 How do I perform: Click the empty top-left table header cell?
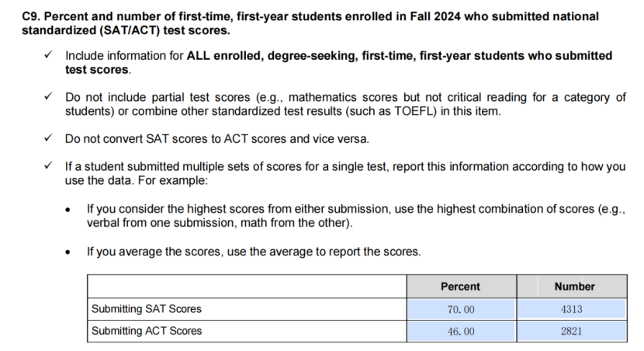pyautogui.click(x=247, y=287)
